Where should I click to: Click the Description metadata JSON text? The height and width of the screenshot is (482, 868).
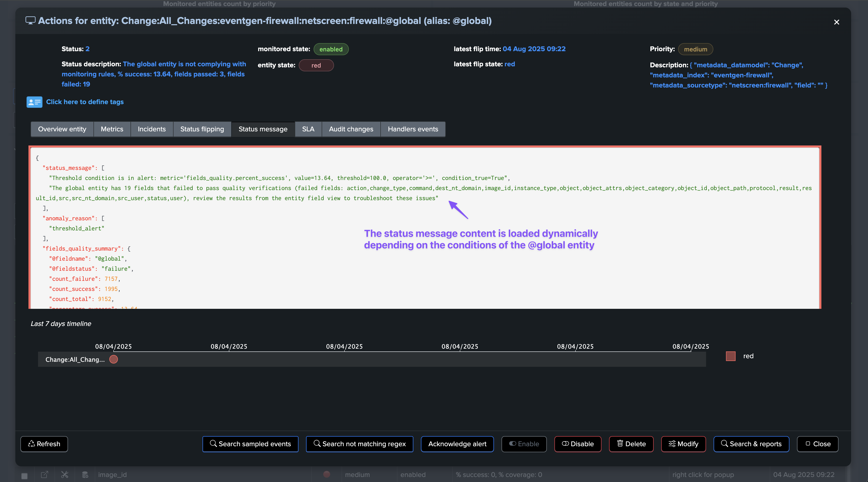click(739, 75)
